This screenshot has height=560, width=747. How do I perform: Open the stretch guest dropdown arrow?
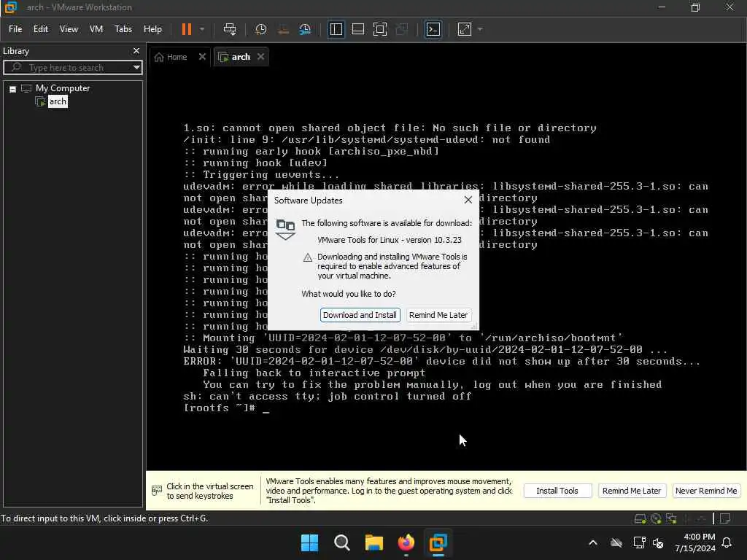click(480, 29)
